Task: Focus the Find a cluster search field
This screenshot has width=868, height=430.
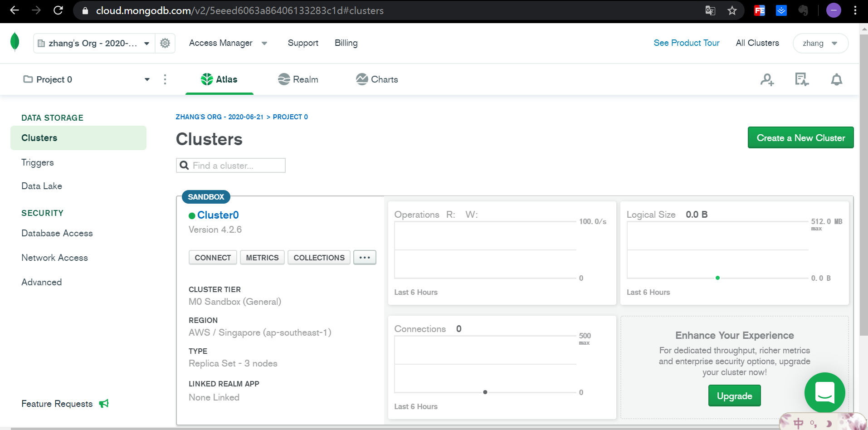Action: pos(231,166)
